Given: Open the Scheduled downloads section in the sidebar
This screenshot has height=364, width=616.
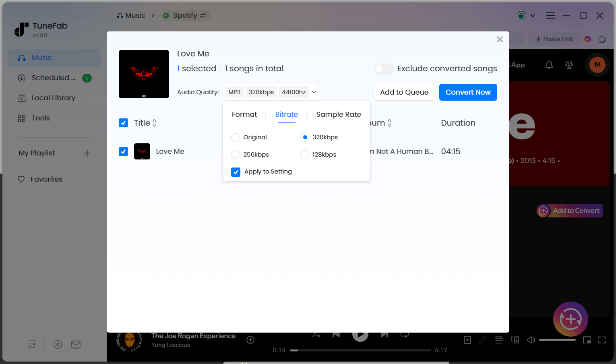Looking at the screenshot, I should pos(54,78).
